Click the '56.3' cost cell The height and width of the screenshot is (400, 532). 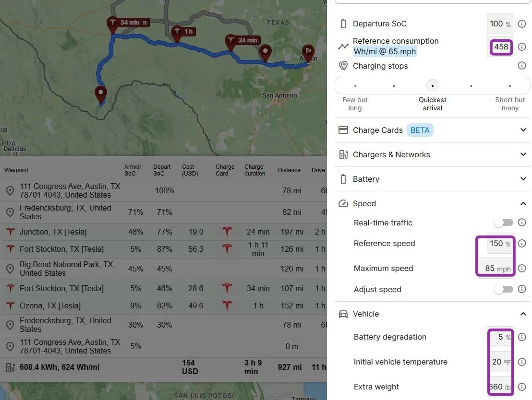[196, 249]
